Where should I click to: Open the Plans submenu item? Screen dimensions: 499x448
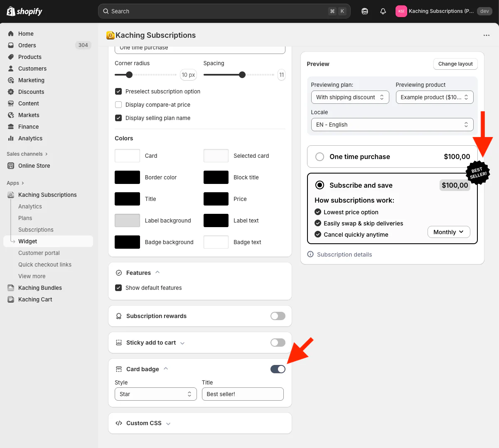25,218
